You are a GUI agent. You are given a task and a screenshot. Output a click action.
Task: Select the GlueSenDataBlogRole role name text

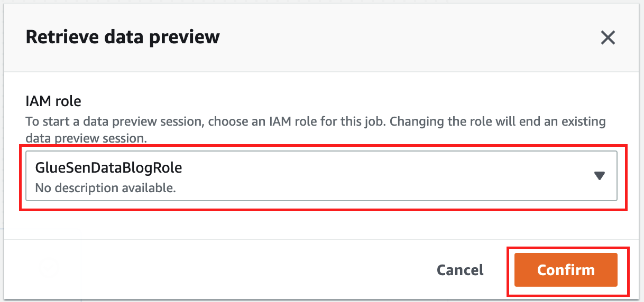click(108, 168)
